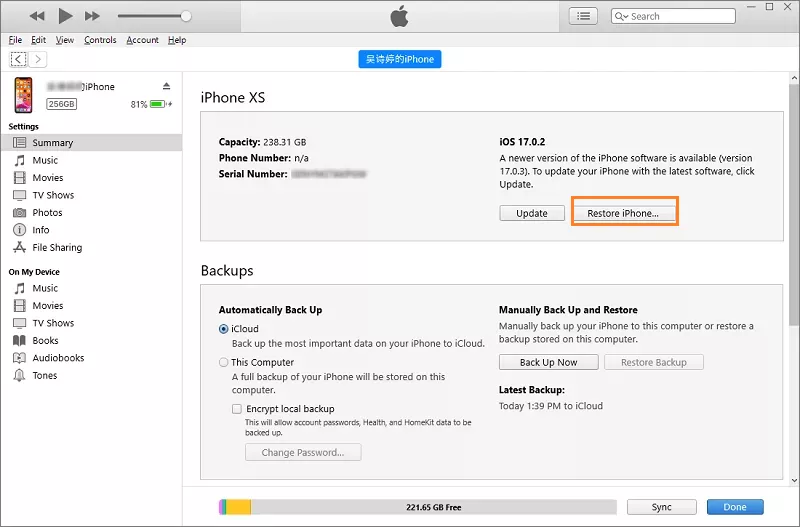The height and width of the screenshot is (527, 800).
Task: Click the battery level icon
Action: tap(158, 104)
